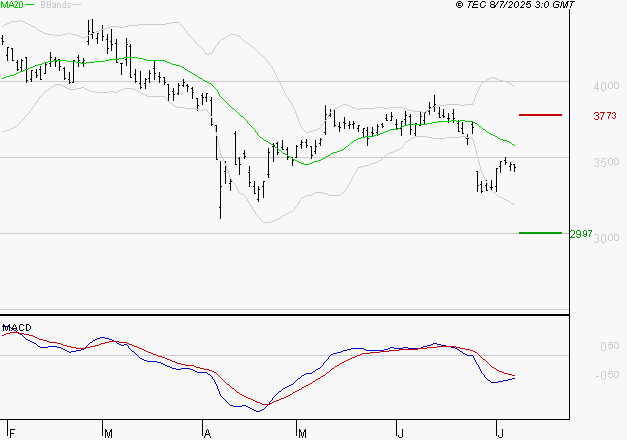Viewport: 627px width, 440px height.
Task: Click the 4000 price axis label
Action: pyautogui.click(x=606, y=86)
